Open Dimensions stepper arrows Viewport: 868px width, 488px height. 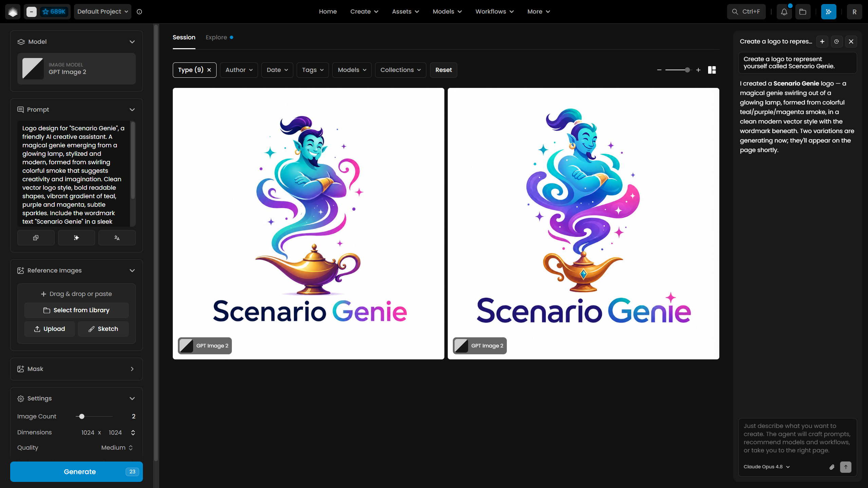pyautogui.click(x=133, y=432)
